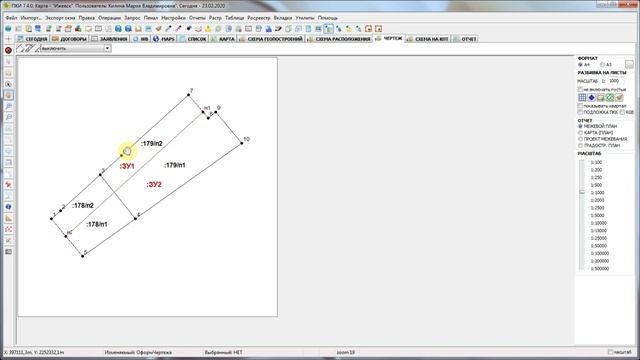Open the Настройки menu

pyautogui.click(x=173, y=18)
